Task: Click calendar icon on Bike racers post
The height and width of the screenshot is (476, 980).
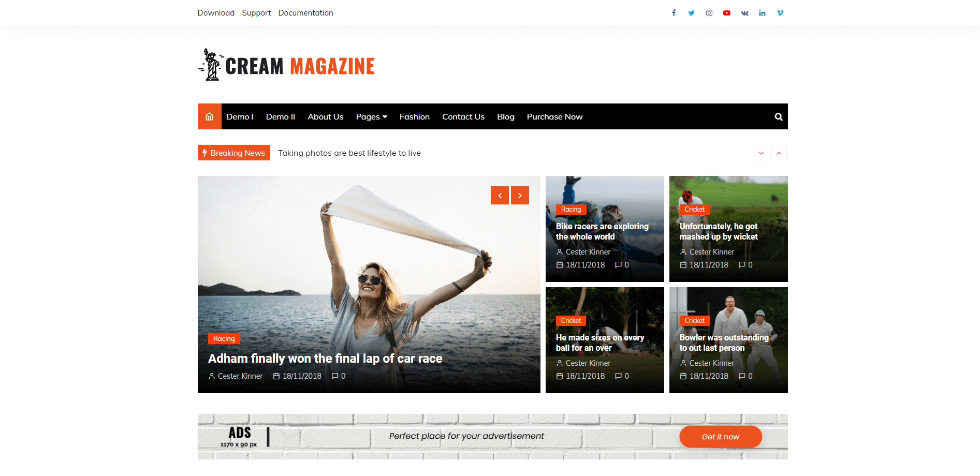Action: pos(560,265)
